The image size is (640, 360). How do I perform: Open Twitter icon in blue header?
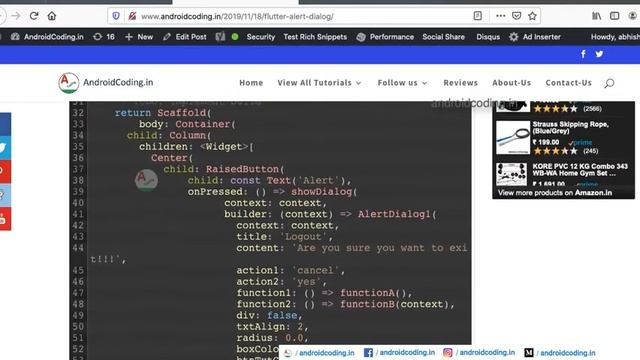(599, 54)
